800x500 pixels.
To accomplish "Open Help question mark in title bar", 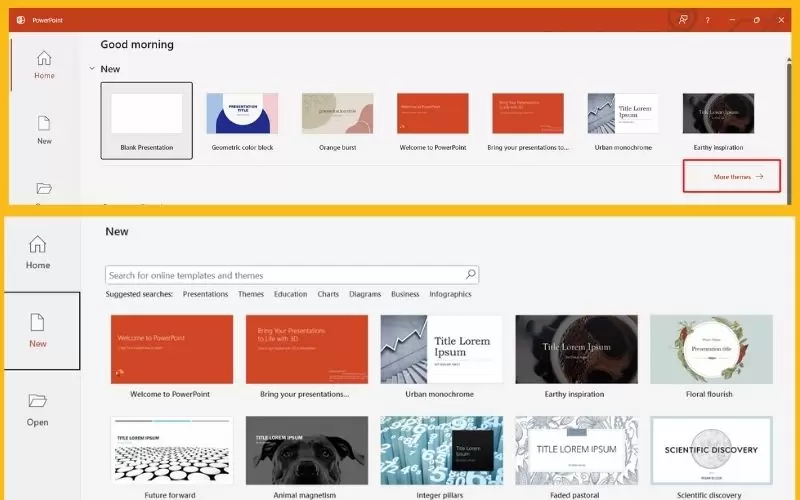I will (707, 20).
